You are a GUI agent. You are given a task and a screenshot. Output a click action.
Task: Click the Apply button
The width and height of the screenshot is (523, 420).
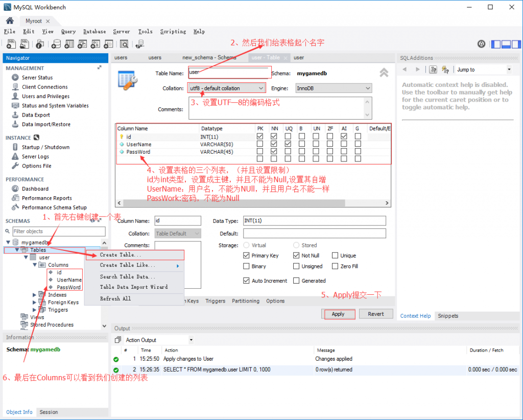click(x=339, y=314)
